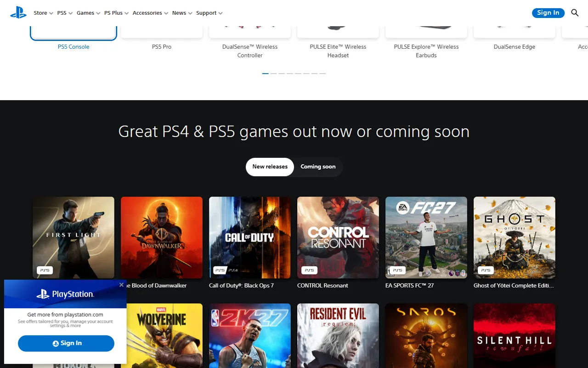
Task: Go to first carousel page indicator
Action: 266,74
